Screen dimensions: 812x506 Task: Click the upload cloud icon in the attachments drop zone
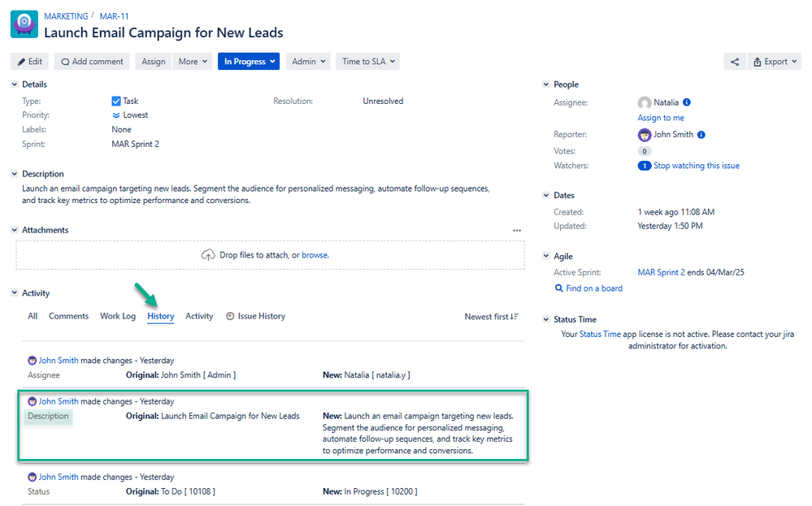208,255
